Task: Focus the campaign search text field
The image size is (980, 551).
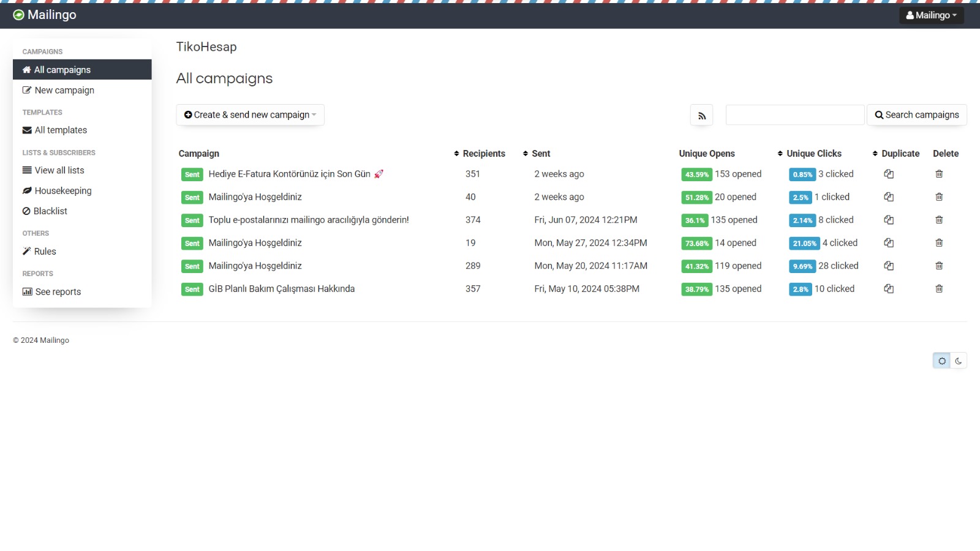Action: tap(794, 115)
